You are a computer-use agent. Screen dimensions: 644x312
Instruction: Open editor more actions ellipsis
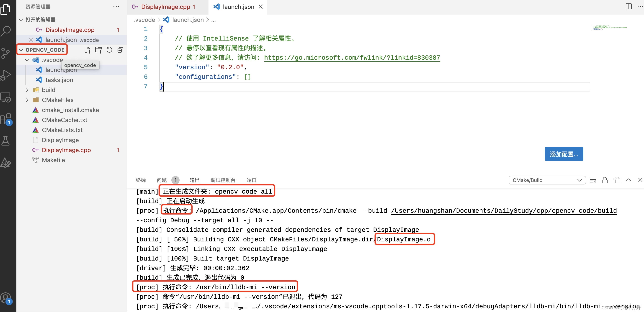(x=640, y=7)
